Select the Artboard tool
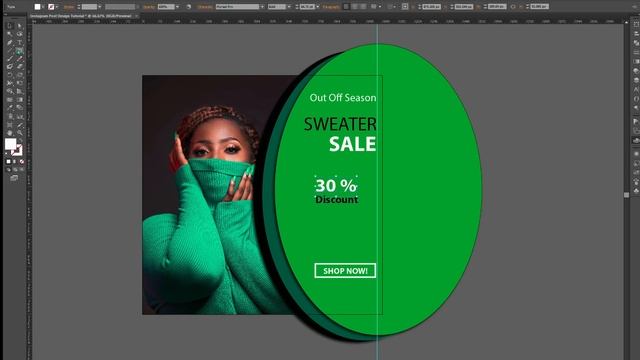Screen dimensions: 640x360 click(x=9, y=125)
